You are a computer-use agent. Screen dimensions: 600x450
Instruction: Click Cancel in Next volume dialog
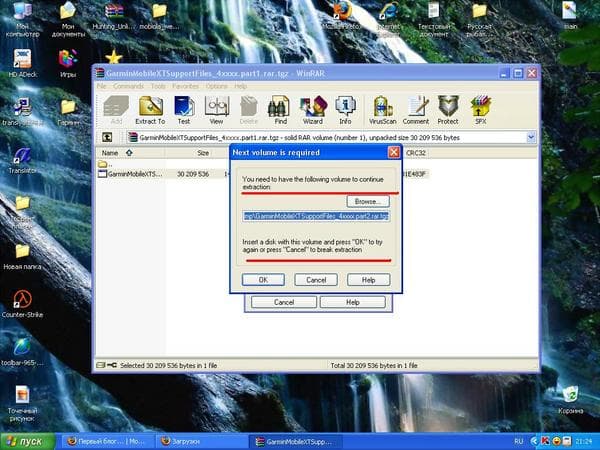(x=316, y=280)
